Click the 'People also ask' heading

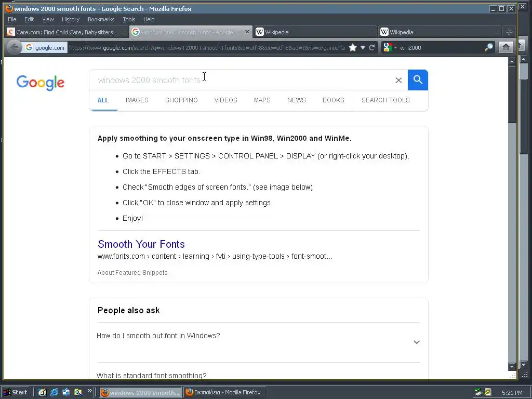click(129, 310)
